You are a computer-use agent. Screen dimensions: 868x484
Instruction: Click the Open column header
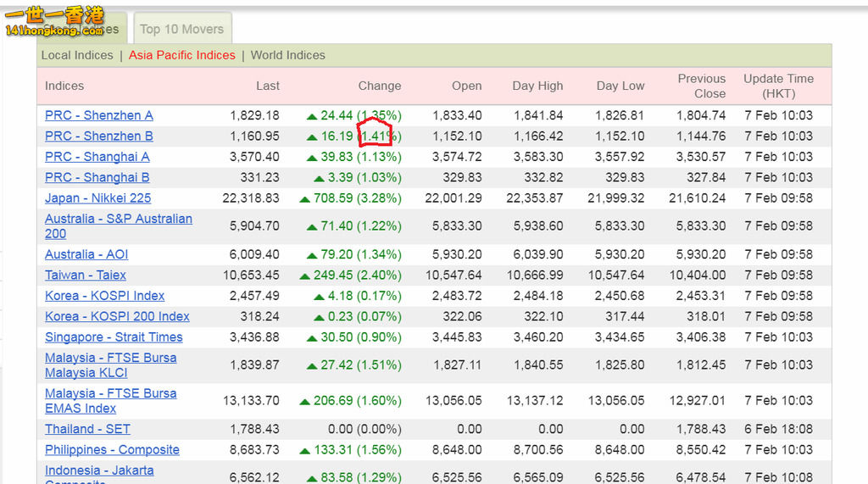coord(467,86)
